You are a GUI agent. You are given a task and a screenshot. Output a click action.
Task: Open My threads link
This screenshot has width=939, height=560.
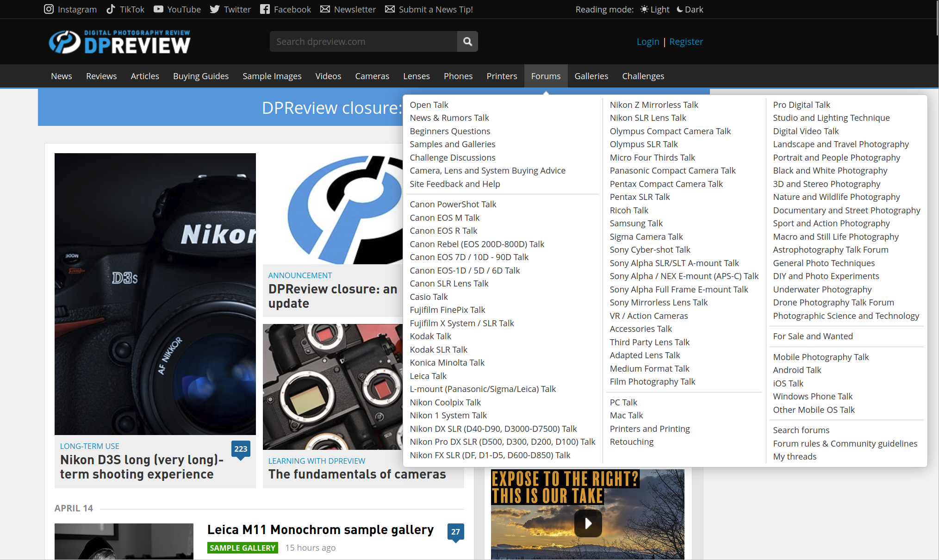point(795,456)
